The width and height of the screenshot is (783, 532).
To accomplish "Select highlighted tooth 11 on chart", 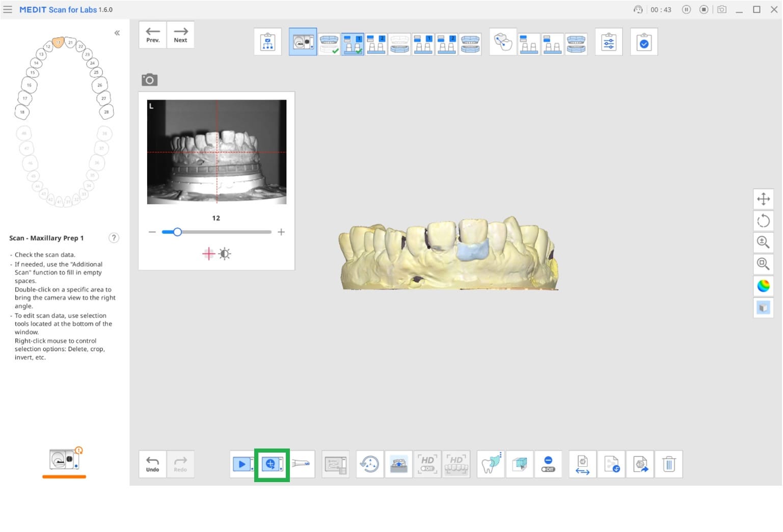I will tap(58, 42).
